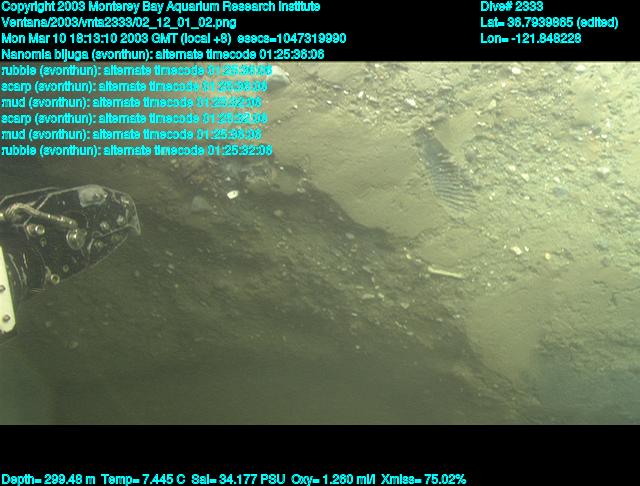Viewport: 640px width, 486px height.
Task: Click the Monterey Bay Aquarium copyright line
Action: tap(161, 7)
